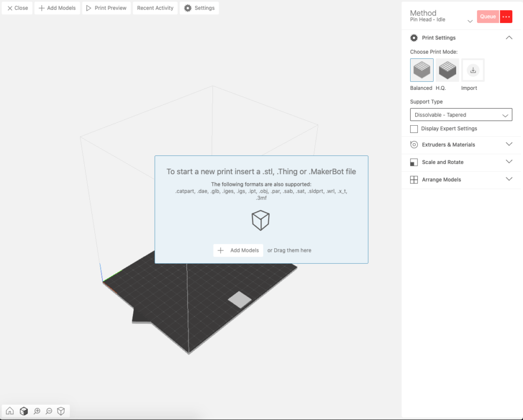Select the perspective view cube icon
The image size is (523, 420).
[x=23, y=411]
